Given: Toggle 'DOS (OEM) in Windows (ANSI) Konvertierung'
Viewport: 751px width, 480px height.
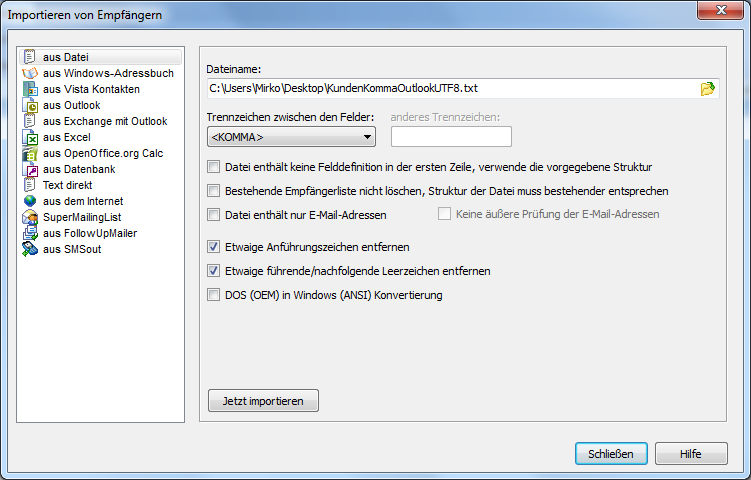Looking at the screenshot, I should (x=213, y=295).
